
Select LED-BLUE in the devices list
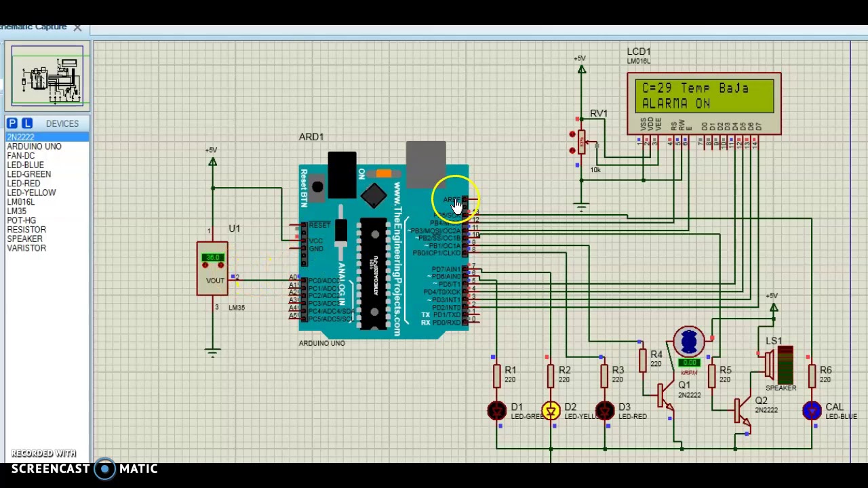point(25,165)
